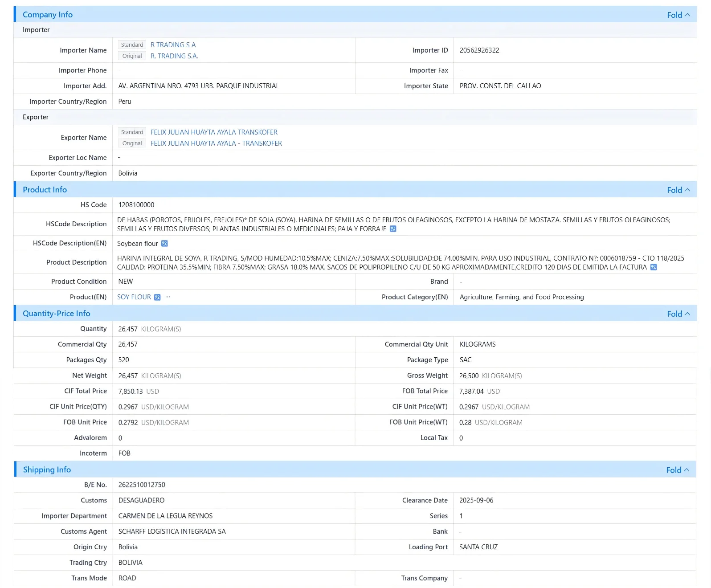Click translate icon after Product Description text
The width and height of the screenshot is (711, 588).
[654, 267]
